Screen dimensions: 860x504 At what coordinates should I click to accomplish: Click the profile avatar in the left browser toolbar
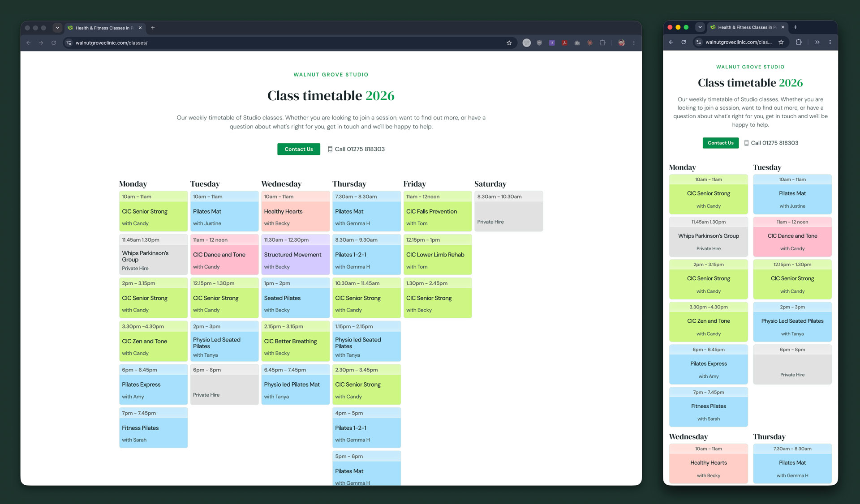[621, 43]
